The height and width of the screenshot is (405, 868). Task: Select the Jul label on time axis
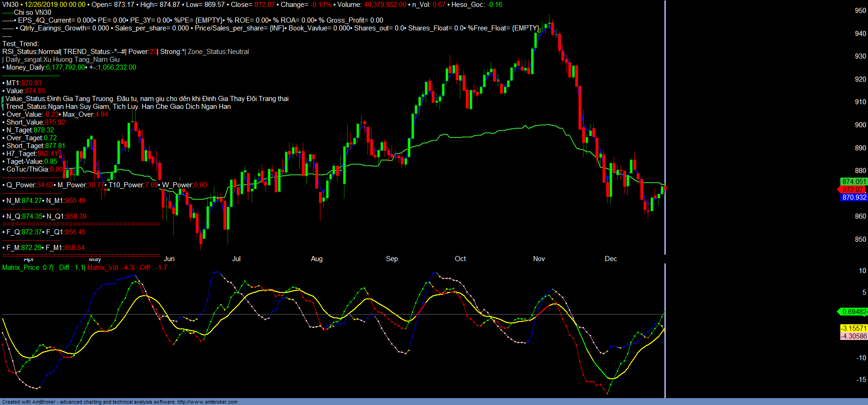tap(236, 259)
